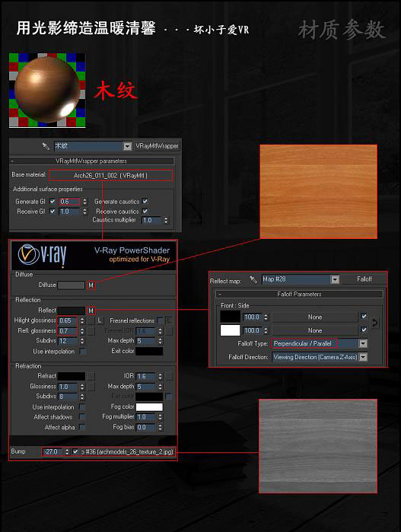
Task: Click the Caustics multiplier spinner arrows
Action: [166, 221]
